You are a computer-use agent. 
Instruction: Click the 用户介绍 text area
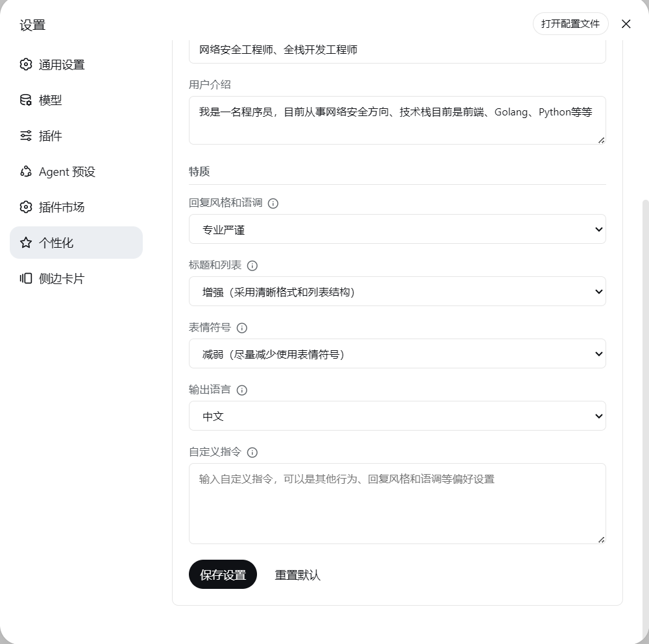(397, 121)
